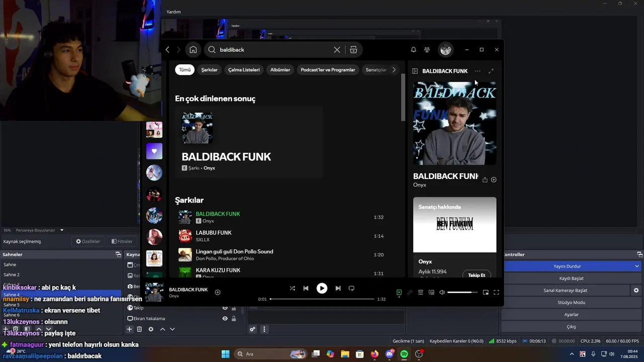This screenshot has height=362, width=644.
Task: Open the lyrics microphone icon
Action: (410, 292)
